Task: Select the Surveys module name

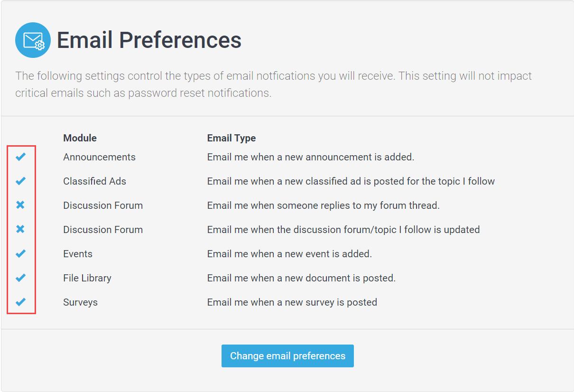Action: click(80, 302)
